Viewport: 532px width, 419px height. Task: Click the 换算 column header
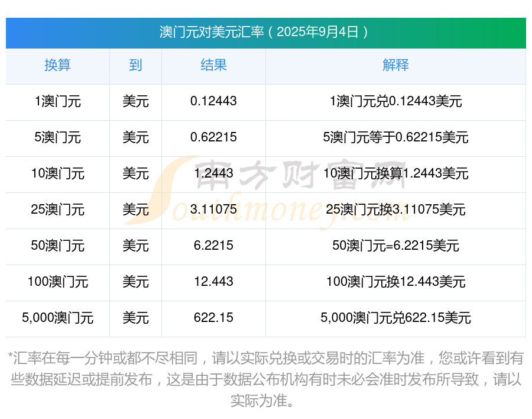[58, 65]
